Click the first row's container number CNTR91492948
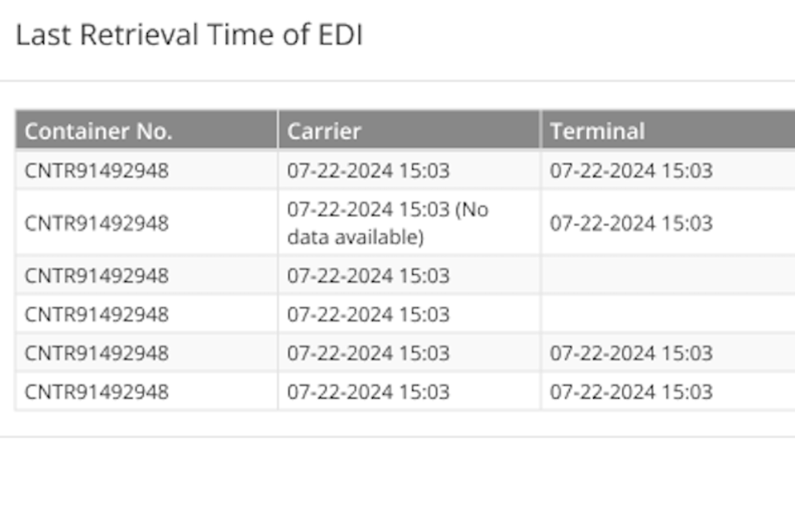The width and height of the screenshot is (795, 532). tap(96, 170)
